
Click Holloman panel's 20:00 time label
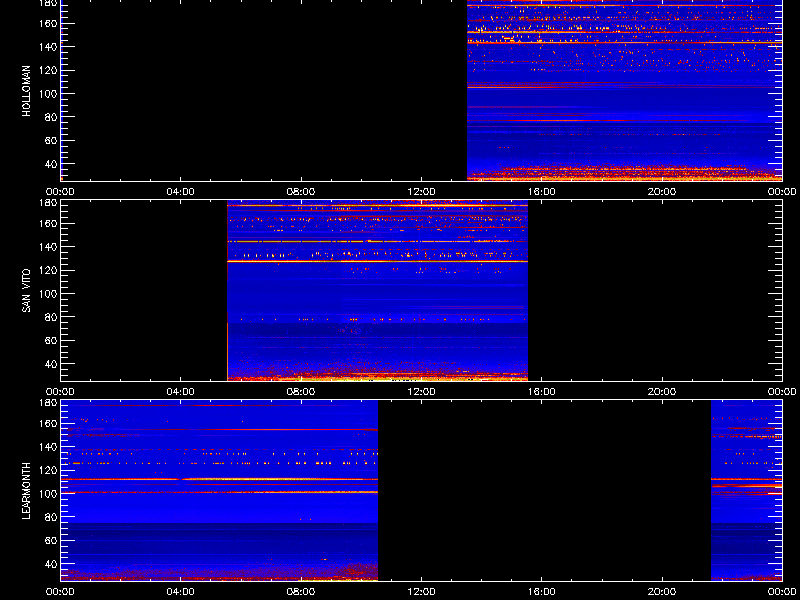pos(662,192)
